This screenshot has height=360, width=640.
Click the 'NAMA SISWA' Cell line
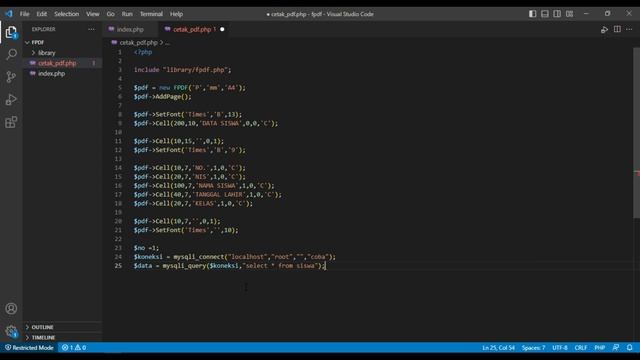[204, 186]
